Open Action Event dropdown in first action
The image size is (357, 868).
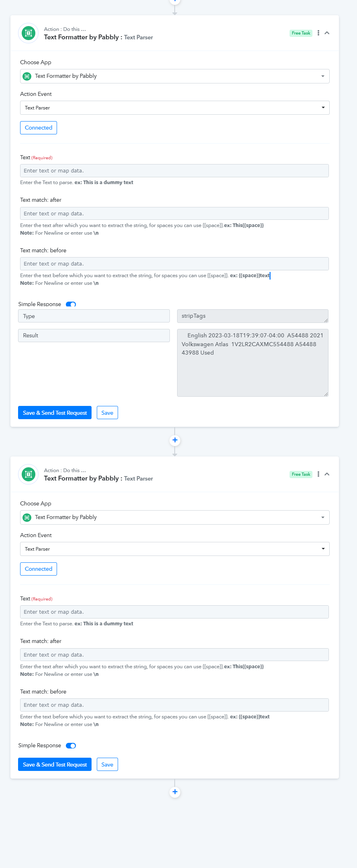[175, 107]
